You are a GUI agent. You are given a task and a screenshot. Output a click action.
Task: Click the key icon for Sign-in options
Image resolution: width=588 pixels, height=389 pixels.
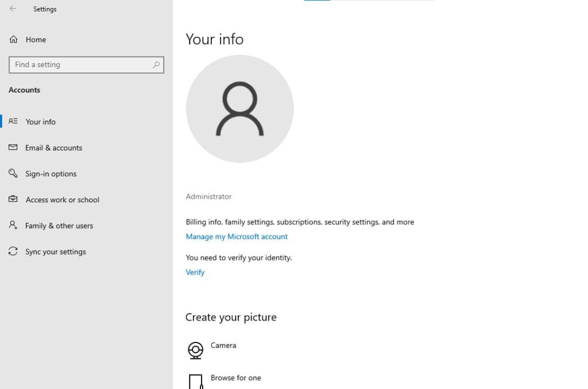pyautogui.click(x=13, y=174)
